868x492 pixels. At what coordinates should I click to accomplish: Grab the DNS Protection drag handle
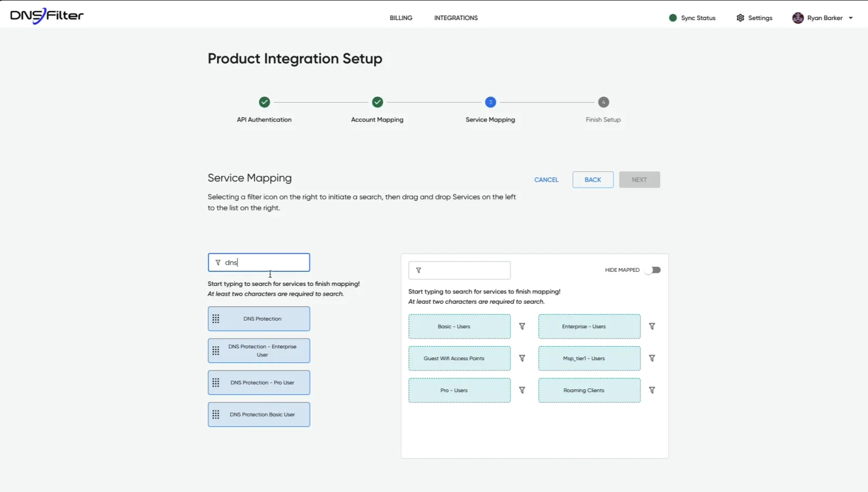(216, 319)
